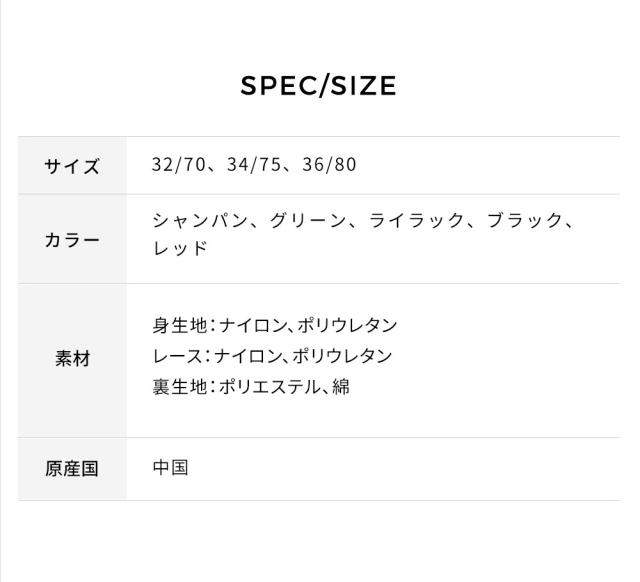The width and height of the screenshot is (640, 582).
Task: Click ポリウレタン in the 身生地 line
Action: [x=347, y=325]
